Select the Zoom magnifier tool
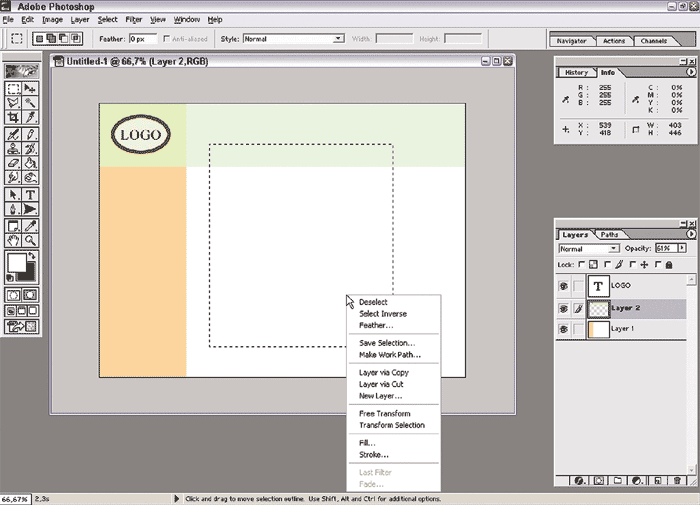 (x=31, y=241)
